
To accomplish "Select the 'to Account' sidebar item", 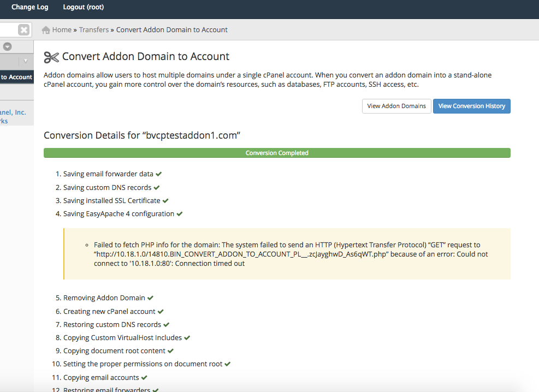I will [16, 77].
